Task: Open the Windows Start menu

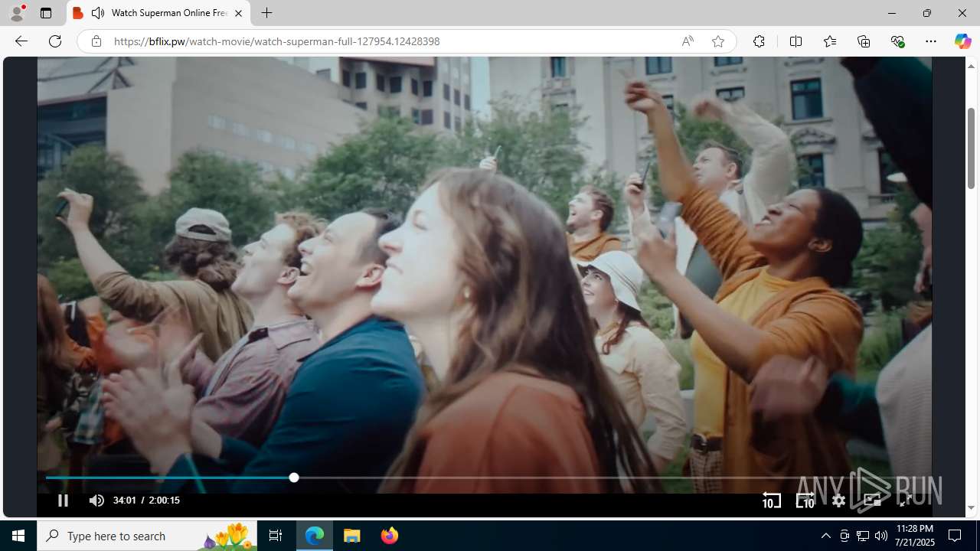Action: [18, 536]
